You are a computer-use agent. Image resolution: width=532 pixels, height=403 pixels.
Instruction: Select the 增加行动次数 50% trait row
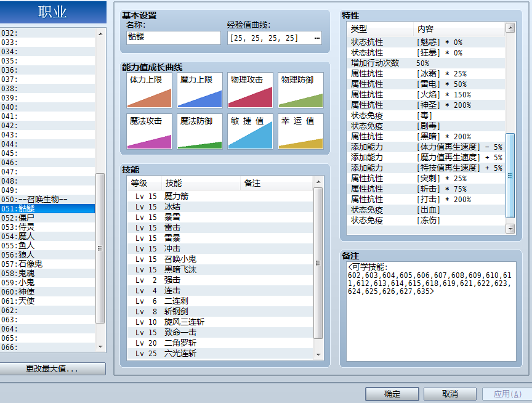click(x=426, y=63)
